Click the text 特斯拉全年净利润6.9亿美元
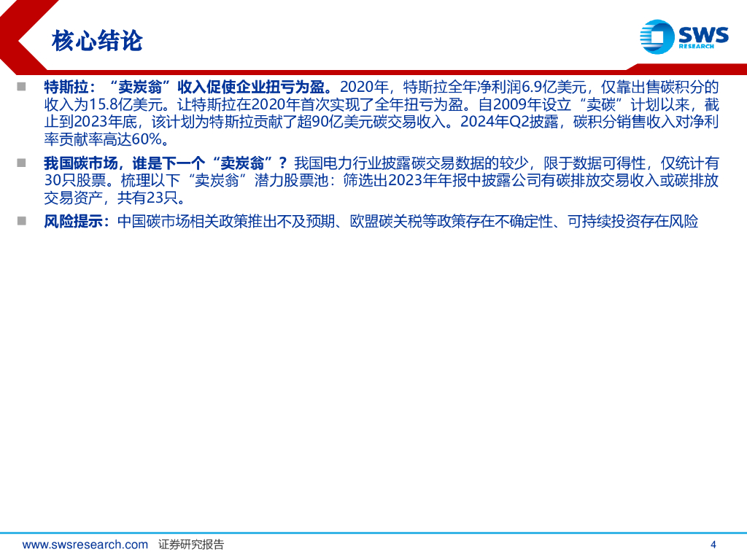Viewport: 747px width, 560px height. pos(495,87)
